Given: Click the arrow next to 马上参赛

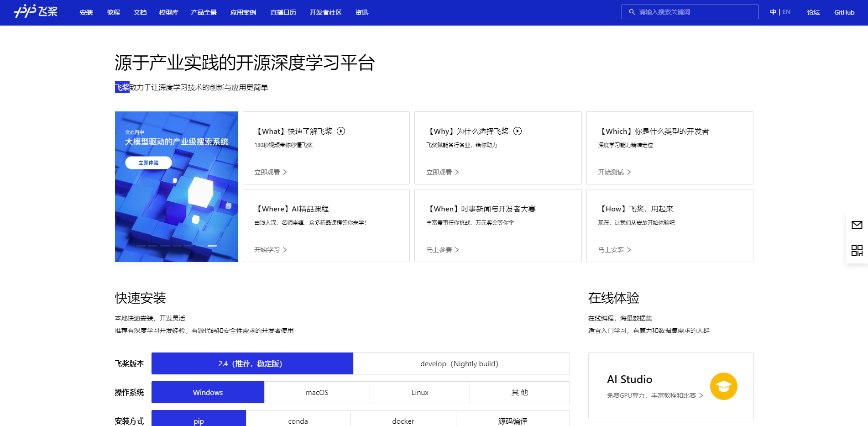Looking at the screenshot, I should click(457, 250).
